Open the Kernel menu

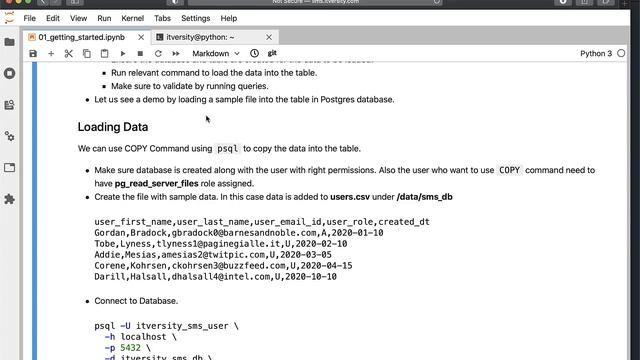[133, 18]
